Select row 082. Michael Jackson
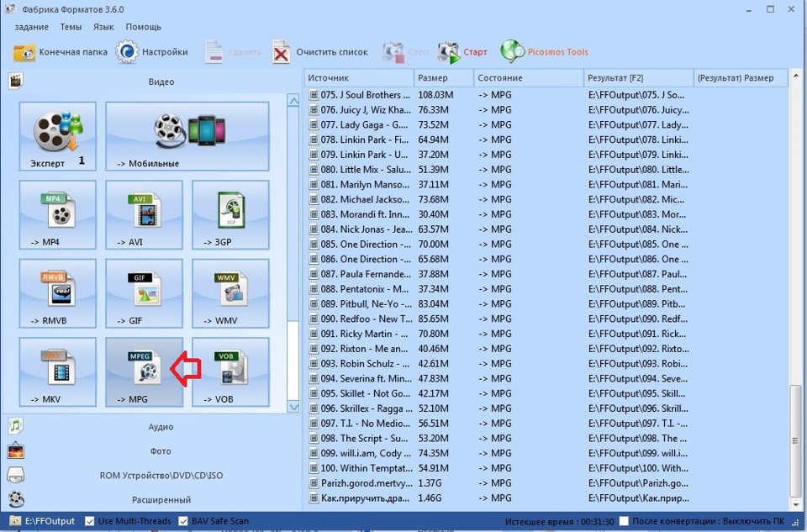The image size is (807, 532). pyautogui.click(x=546, y=199)
